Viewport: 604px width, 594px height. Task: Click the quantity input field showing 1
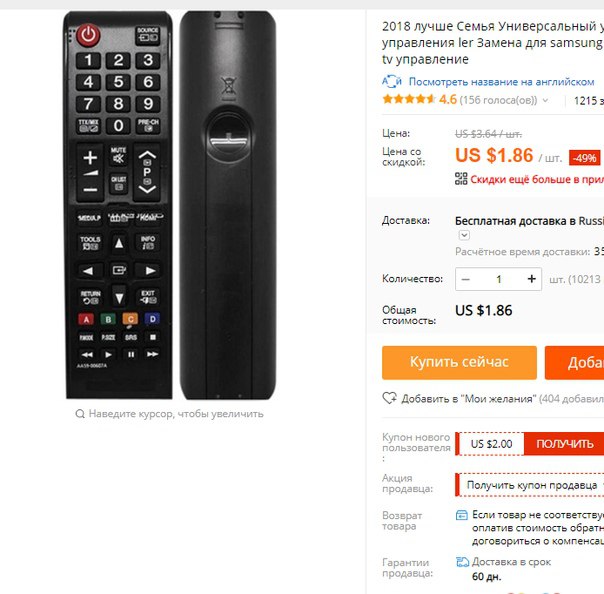[498, 279]
